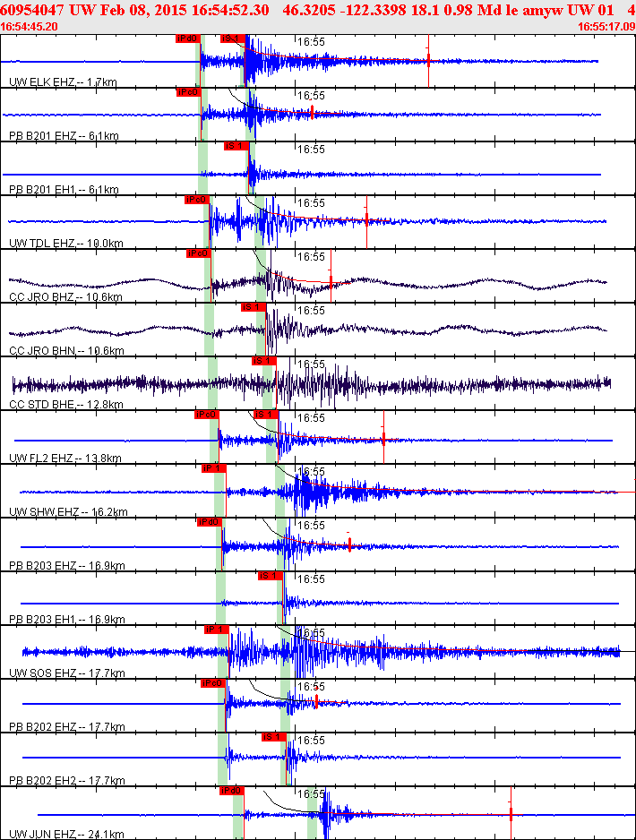
Task: Select the coda end marker on UW TDL EHZ trace
Action: click(x=366, y=219)
